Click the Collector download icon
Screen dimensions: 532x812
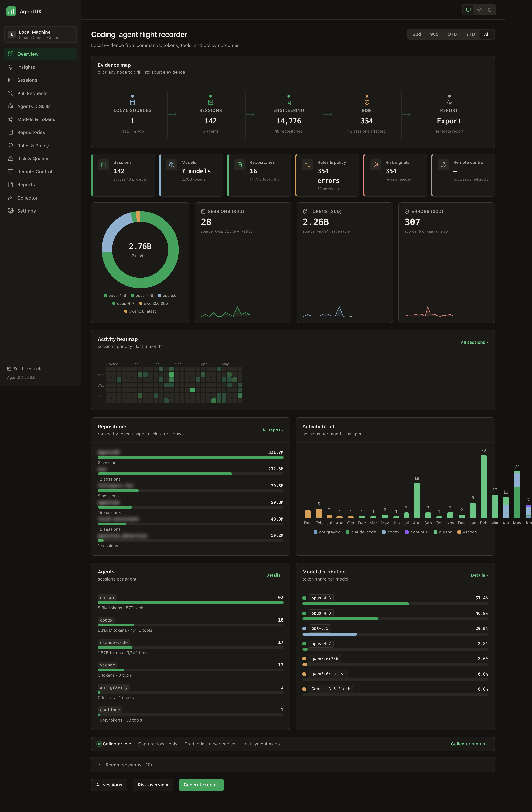(x=11, y=198)
